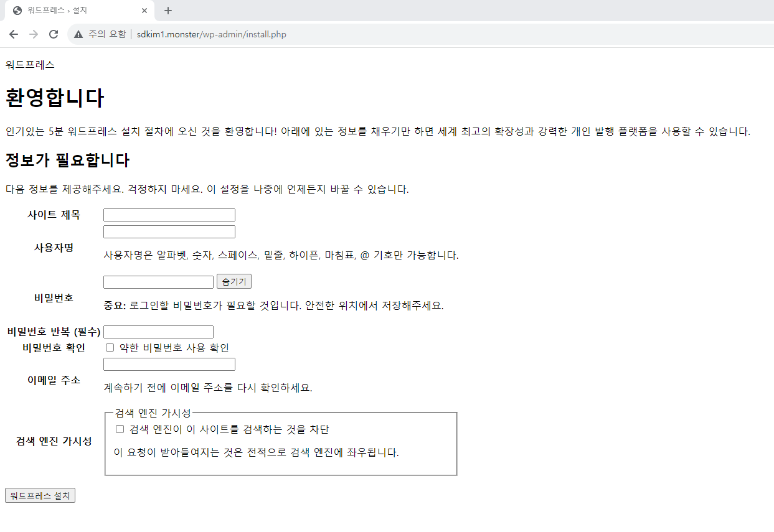This screenshot has width=774, height=532.
Task: Click the 중요: password notice text
Action: 273,306
